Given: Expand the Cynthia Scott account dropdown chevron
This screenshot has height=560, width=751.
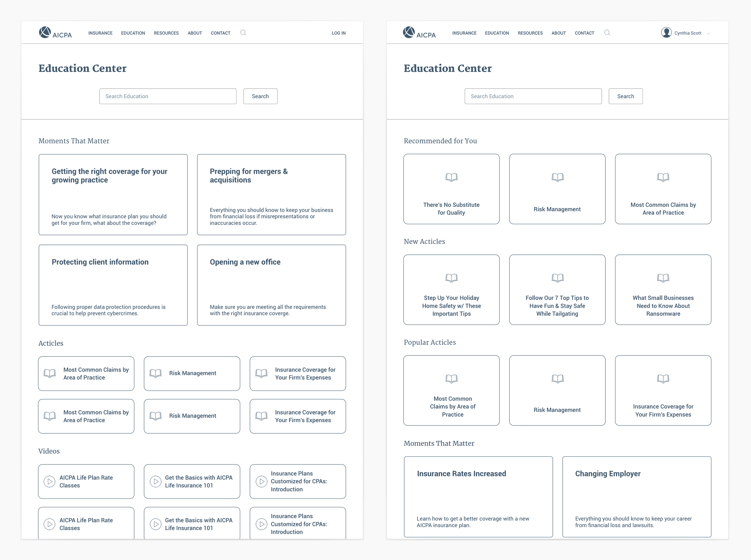Looking at the screenshot, I should [708, 33].
